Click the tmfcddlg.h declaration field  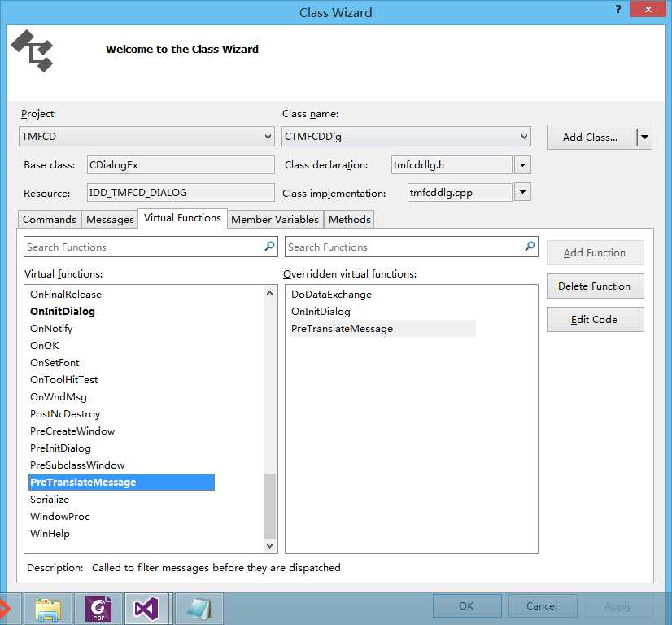coord(452,165)
